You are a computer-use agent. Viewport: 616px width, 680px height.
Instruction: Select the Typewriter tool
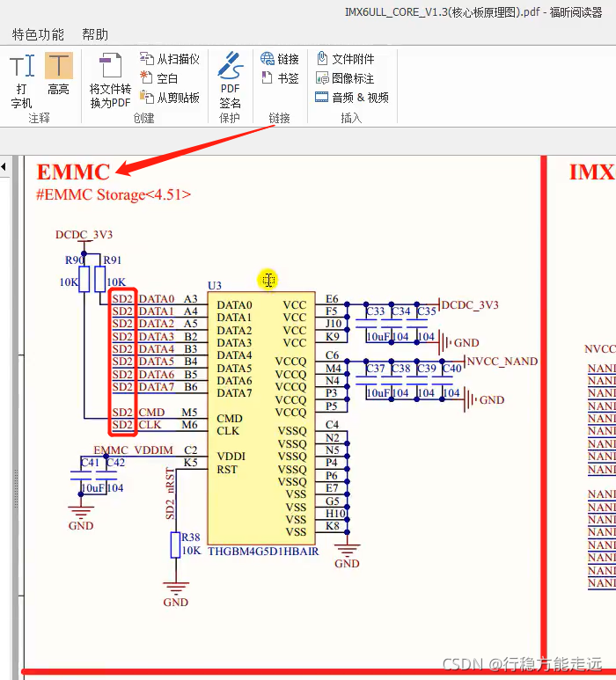(x=22, y=80)
